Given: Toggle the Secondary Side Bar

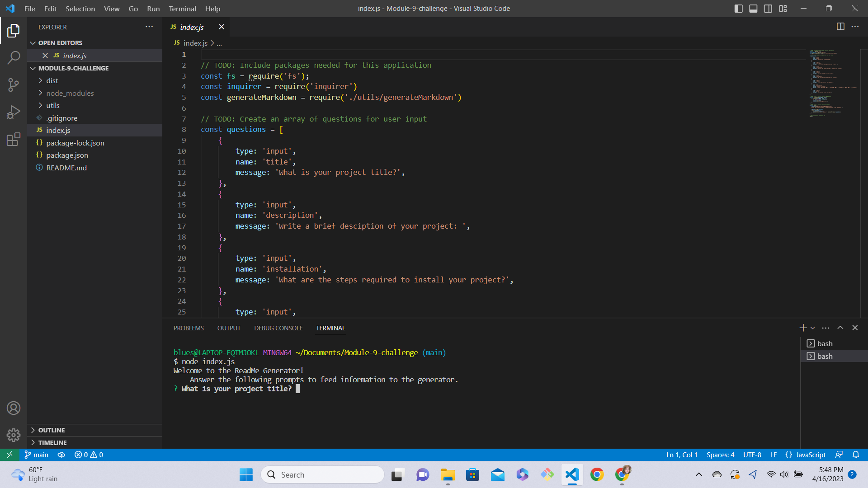Looking at the screenshot, I should (x=768, y=8).
